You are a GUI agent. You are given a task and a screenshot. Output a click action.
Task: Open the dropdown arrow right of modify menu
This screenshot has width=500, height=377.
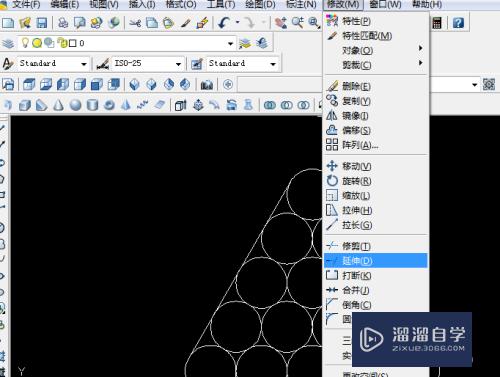pos(475,85)
